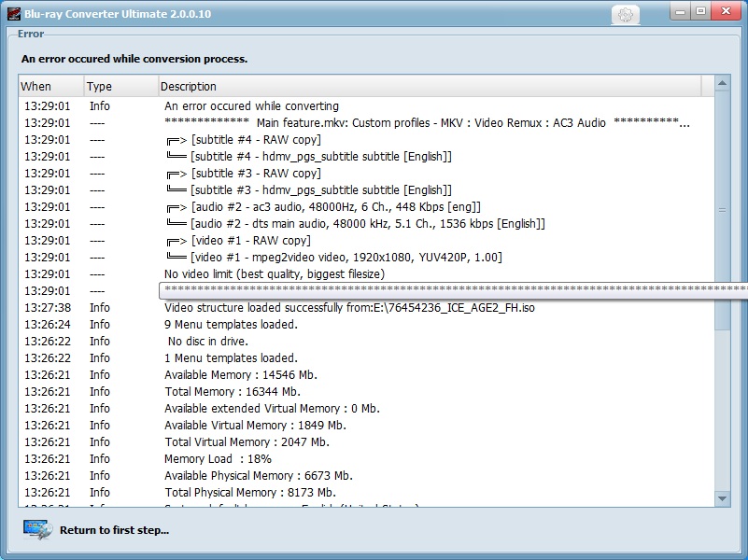Select 'No video limit (best quality, biggest filesize)' row
This screenshot has height=560, width=748.
point(366,274)
